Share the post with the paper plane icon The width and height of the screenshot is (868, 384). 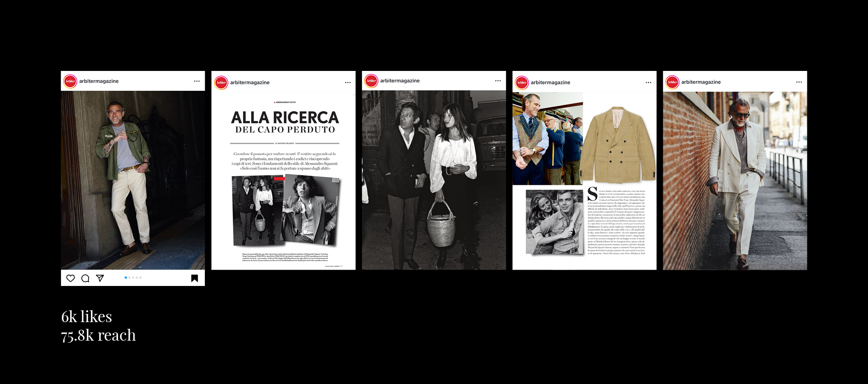[x=100, y=278]
